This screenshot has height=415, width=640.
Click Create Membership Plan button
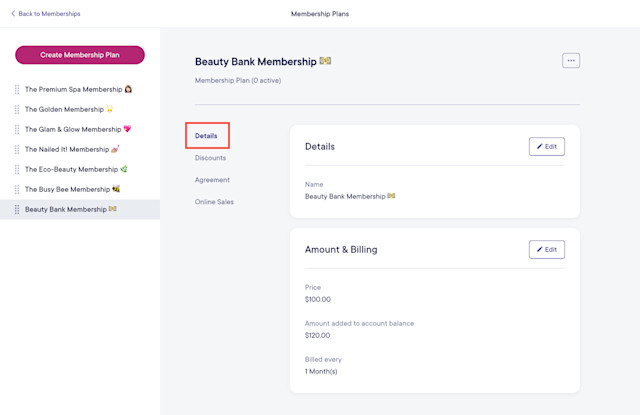coord(80,55)
